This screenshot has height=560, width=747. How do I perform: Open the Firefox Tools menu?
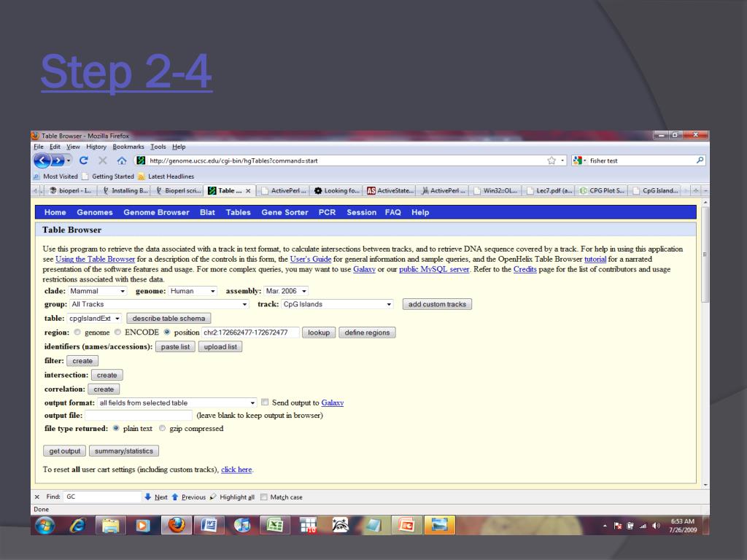click(x=158, y=147)
